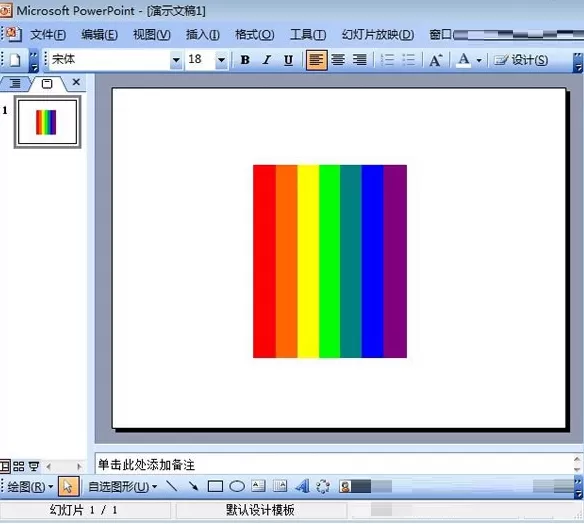Click the blue stripe on the slide
Viewport: 584px width, 524px height.
(x=372, y=261)
